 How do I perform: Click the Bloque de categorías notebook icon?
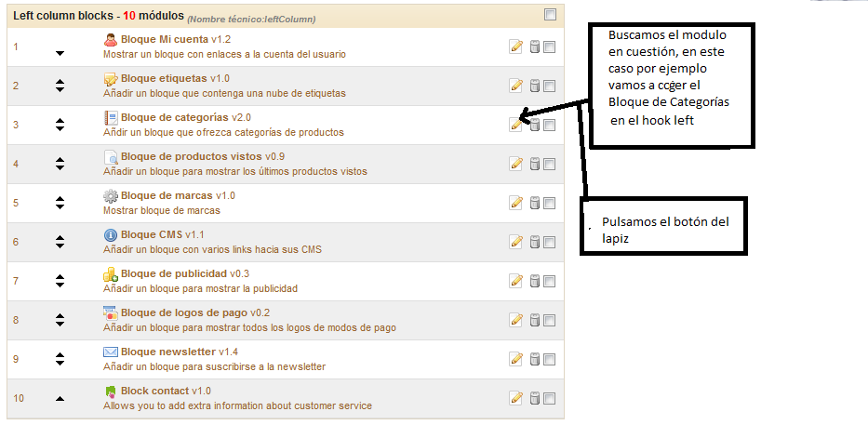point(111,118)
